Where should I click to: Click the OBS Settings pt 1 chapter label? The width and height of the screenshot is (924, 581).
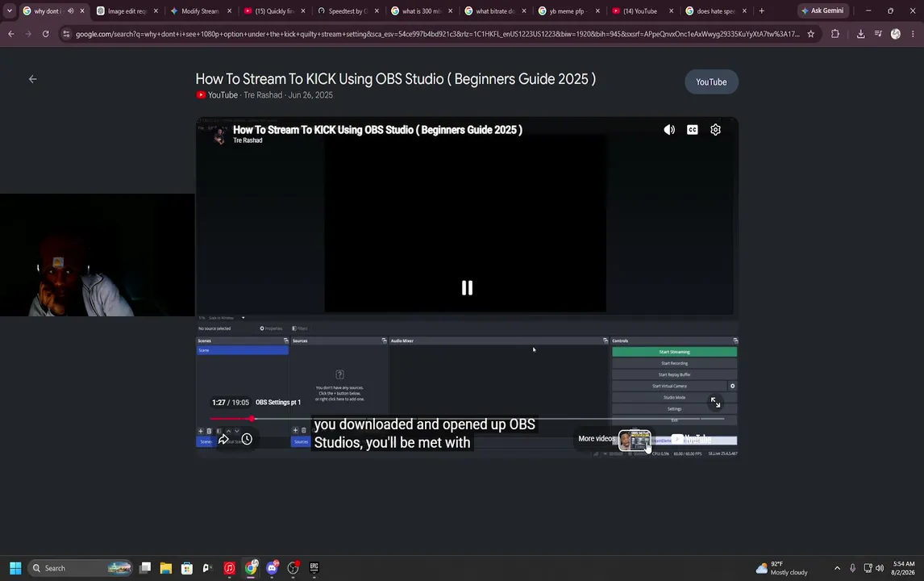(278, 403)
